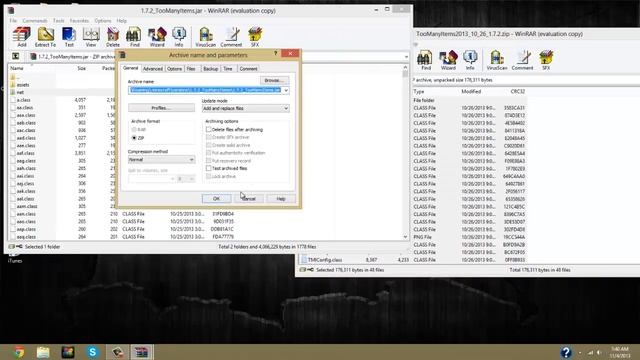Click scrollbar up arrow in jar file list
The width and height of the screenshot is (640, 360).
click(x=405, y=67)
